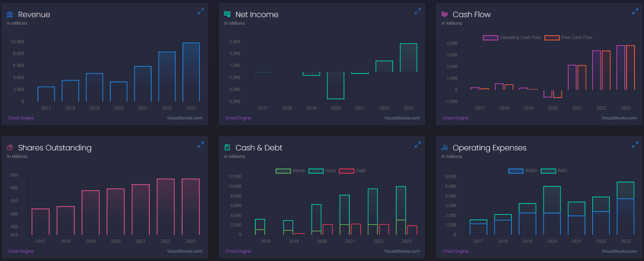Screen dimensions: 644x261
Task: Toggle the SG&A legend series
Action: [x=523, y=171]
